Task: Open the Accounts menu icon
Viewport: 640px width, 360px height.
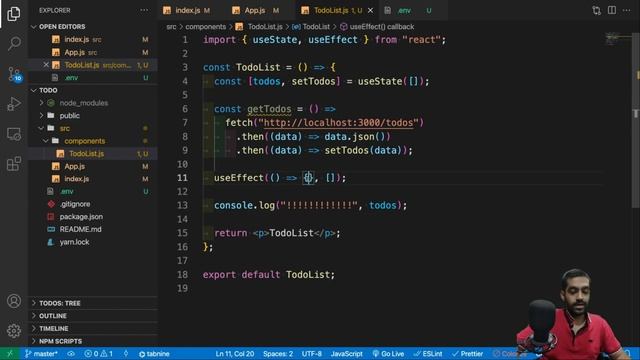Action: pos(14,301)
